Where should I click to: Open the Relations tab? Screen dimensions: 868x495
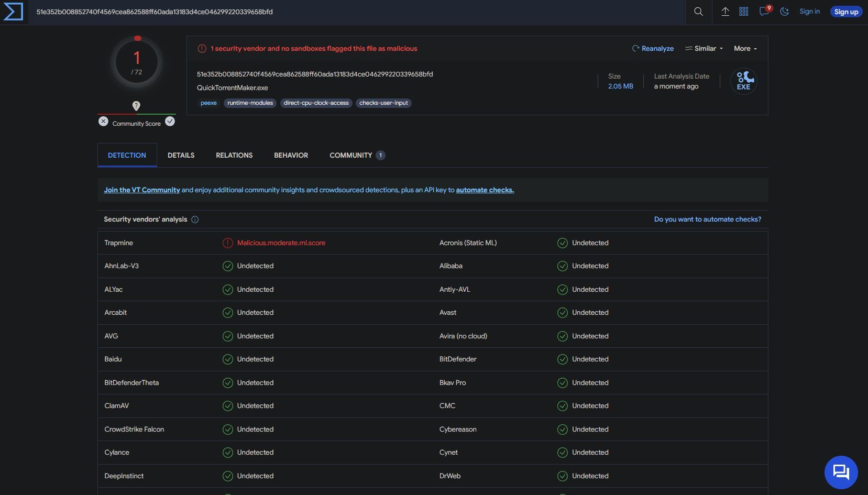(x=234, y=156)
